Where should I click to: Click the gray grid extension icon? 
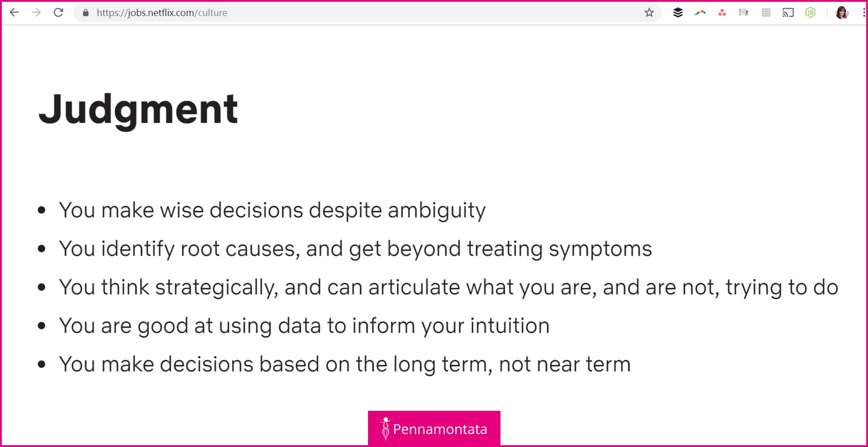(x=766, y=13)
